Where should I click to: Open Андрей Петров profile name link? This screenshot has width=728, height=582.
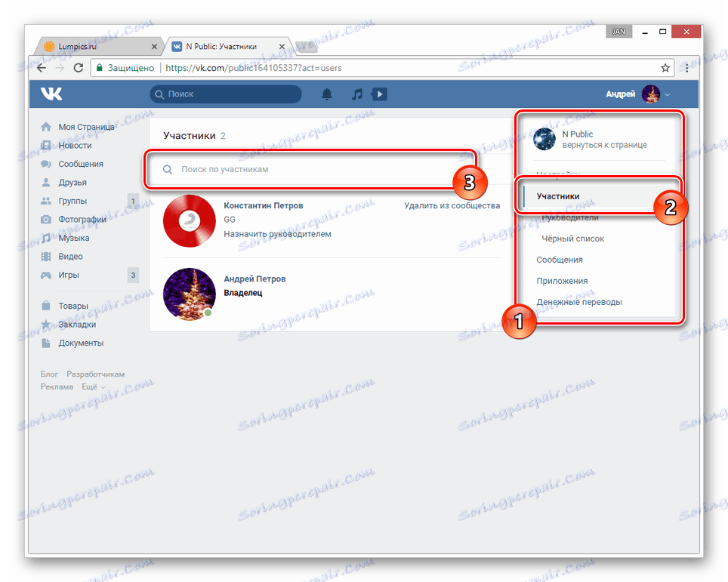coord(254,279)
